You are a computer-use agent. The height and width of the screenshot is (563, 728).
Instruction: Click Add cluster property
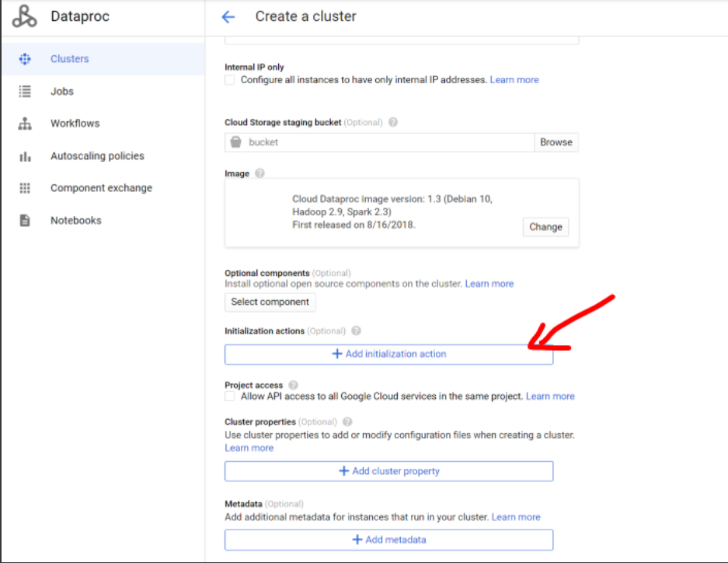pyautogui.click(x=389, y=471)
